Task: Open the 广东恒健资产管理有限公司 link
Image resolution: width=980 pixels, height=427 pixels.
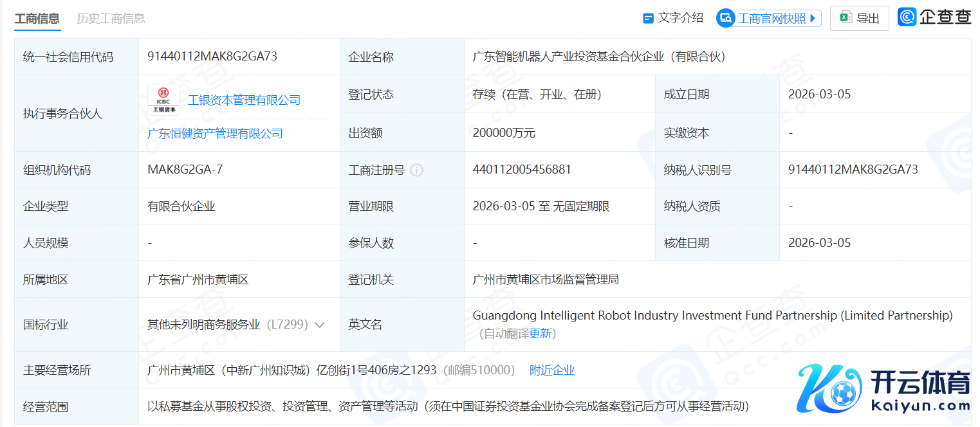Action: 215,133
